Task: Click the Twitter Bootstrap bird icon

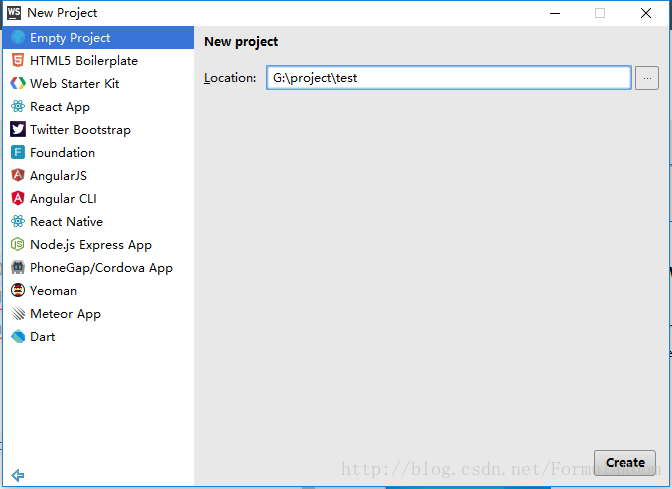Action: coord(18,129)
